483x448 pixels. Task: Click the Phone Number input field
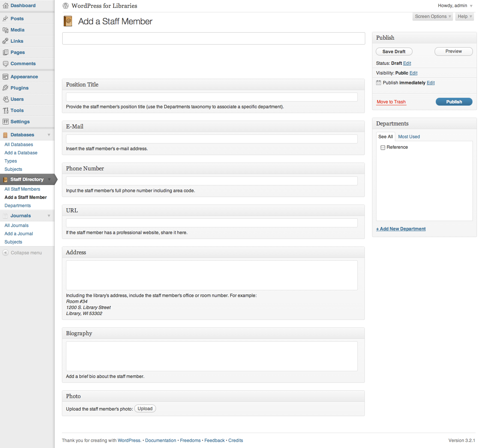click(212, 181)
